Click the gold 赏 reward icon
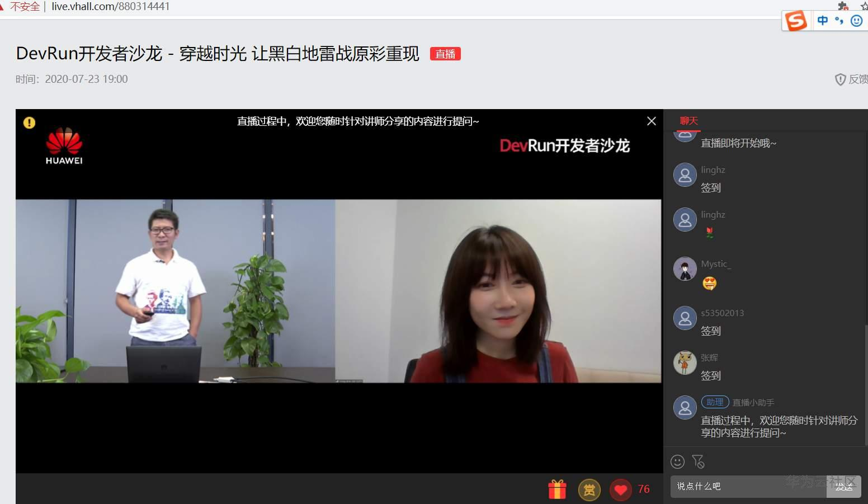The height and width of the screenshot is (504, 868). click(589, 490)
